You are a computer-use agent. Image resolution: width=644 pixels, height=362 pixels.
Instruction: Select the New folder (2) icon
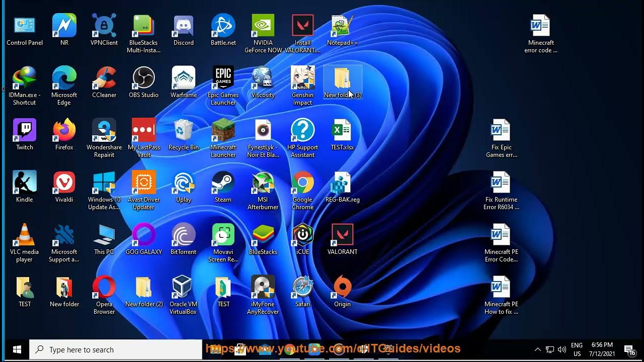click(x=143, y=292)
